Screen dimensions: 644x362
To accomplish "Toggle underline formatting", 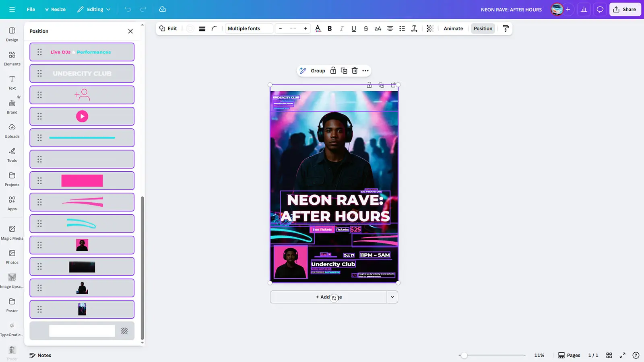I will [x=353, y=29].
